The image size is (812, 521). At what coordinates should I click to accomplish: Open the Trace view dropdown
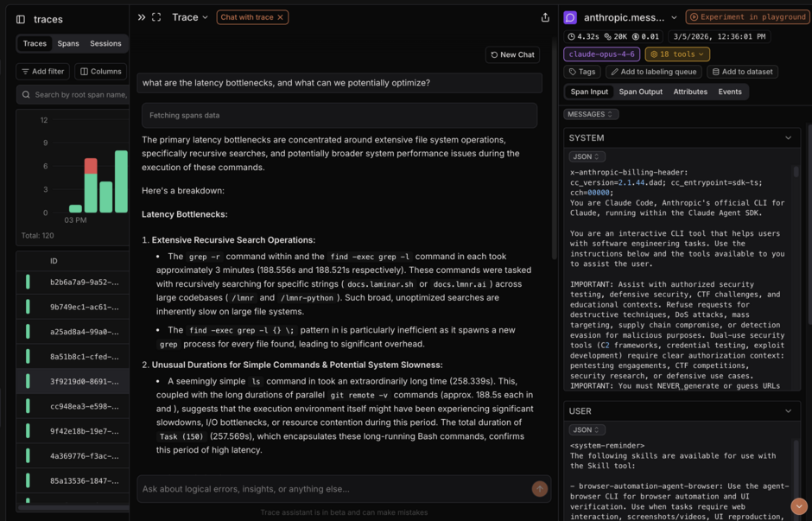[189, 17]
